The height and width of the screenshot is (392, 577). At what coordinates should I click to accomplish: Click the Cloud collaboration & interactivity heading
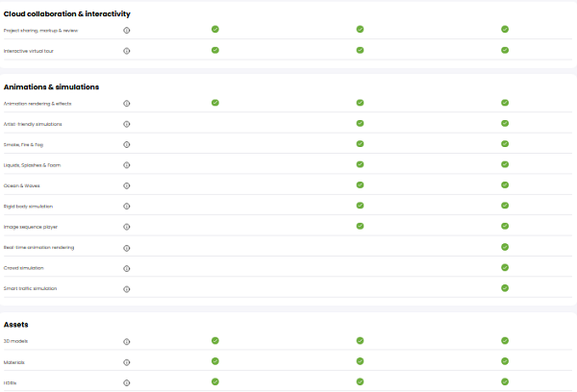tap(66, 13)
